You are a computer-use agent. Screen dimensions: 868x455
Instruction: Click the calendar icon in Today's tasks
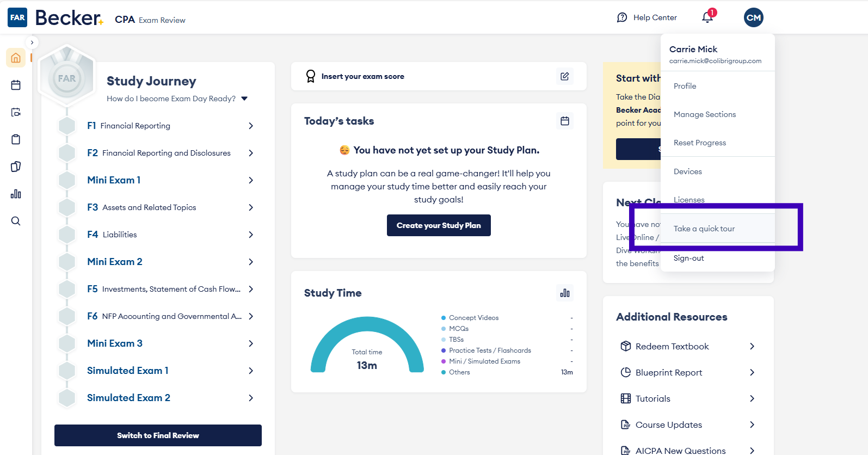coord(564,121)
